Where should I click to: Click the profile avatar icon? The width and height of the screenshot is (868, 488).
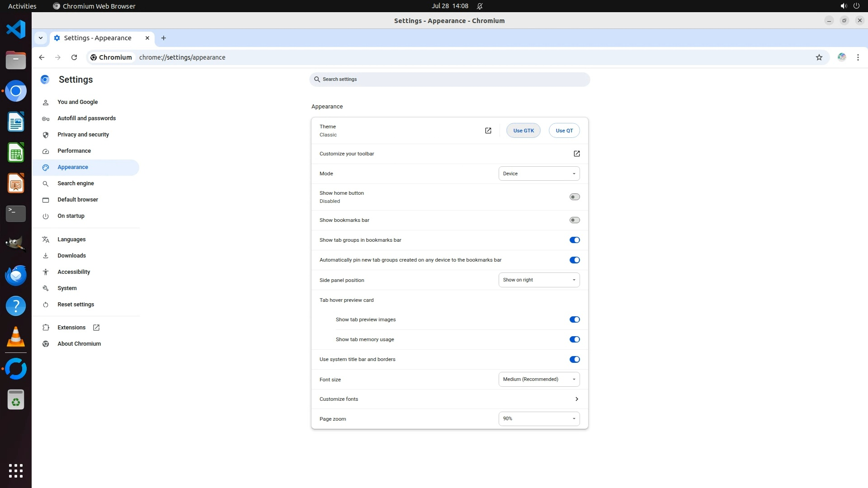(841, 57)
